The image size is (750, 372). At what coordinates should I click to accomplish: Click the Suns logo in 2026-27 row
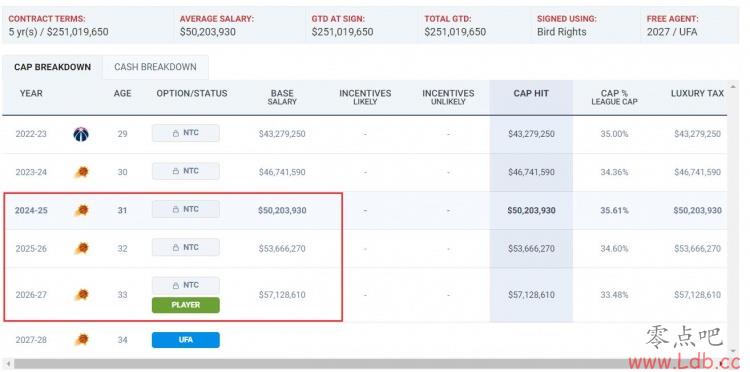coord(82,295)
